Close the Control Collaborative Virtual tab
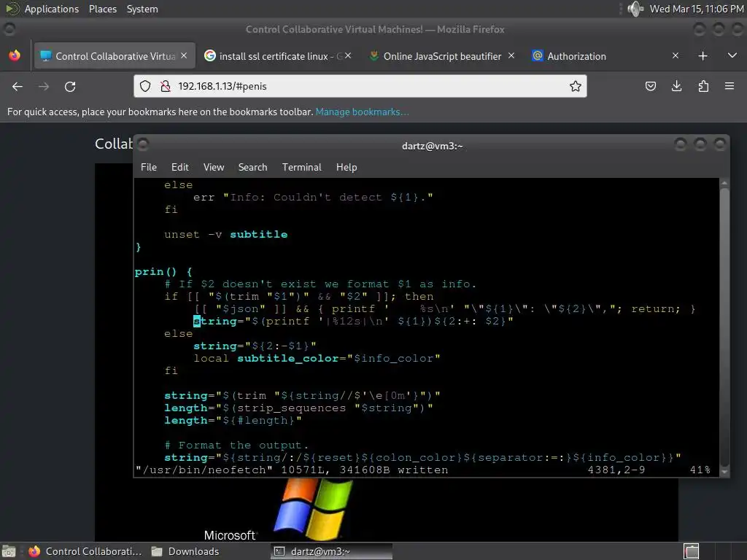The height and width of the screenshot is (560, 747). 184,55
